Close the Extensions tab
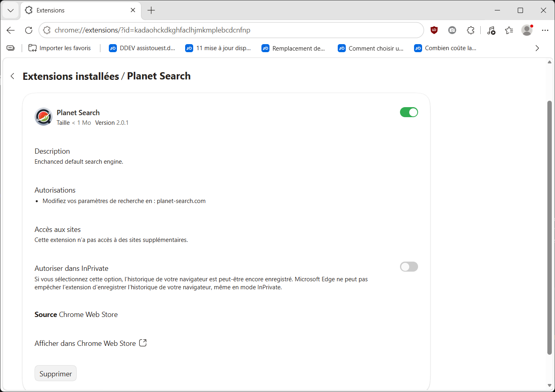Viewport: 555px width, 392px height. pos(133,10)
